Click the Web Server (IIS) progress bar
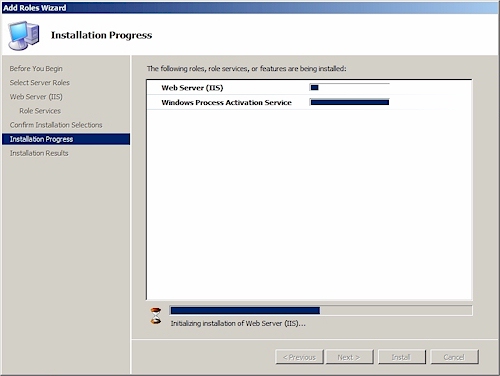 pyautogui.click(x=349, y=88)
